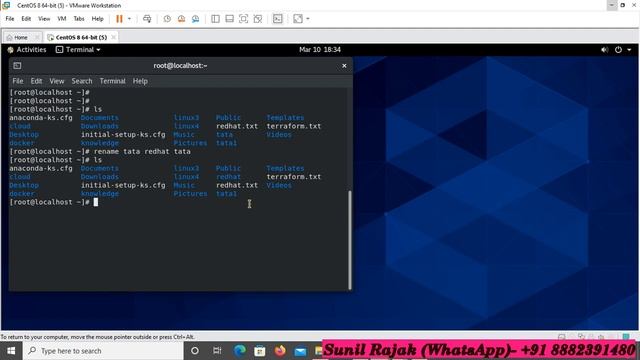Select the CentOS 8 64-bit (5) tab
The width and height of the screenshot is (640, 360).
pyautogui.click(x=81, y=37)
